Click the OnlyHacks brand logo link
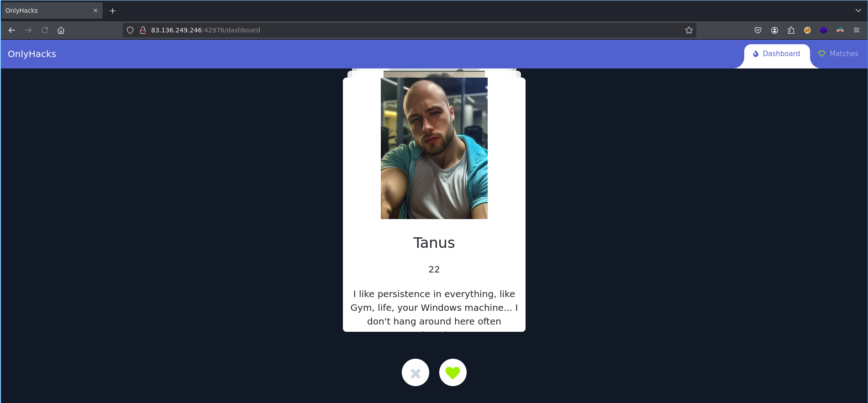 [32, 54]
